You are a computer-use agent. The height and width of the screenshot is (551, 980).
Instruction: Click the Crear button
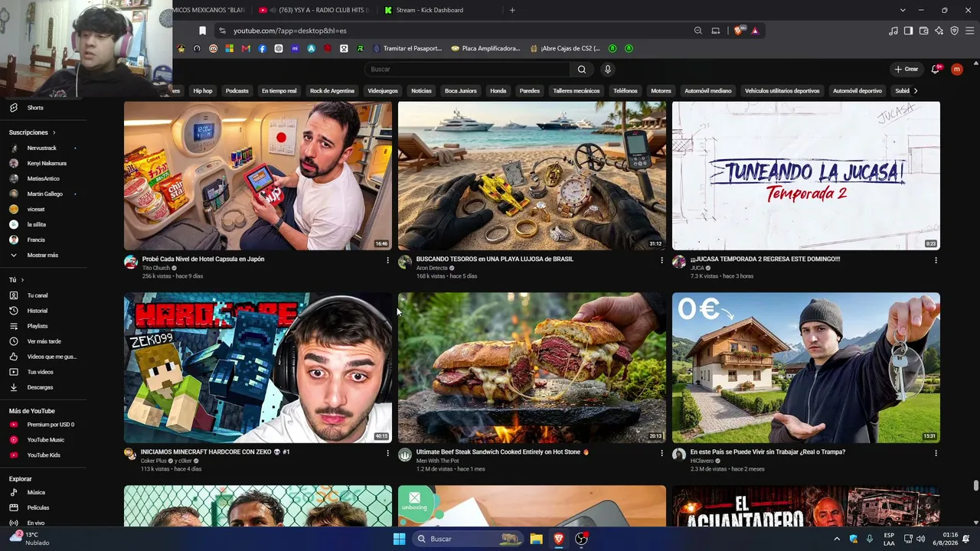[x=906, y=70]
